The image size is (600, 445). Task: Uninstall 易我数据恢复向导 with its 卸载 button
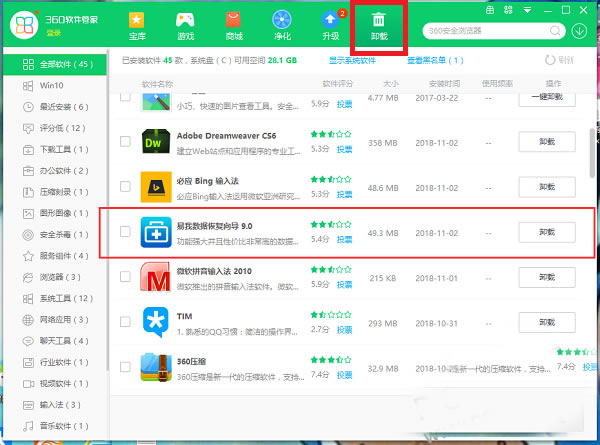pos(547,232)
